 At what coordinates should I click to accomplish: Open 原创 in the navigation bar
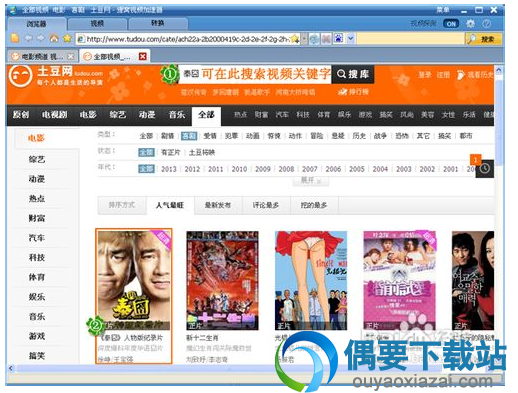21,115
